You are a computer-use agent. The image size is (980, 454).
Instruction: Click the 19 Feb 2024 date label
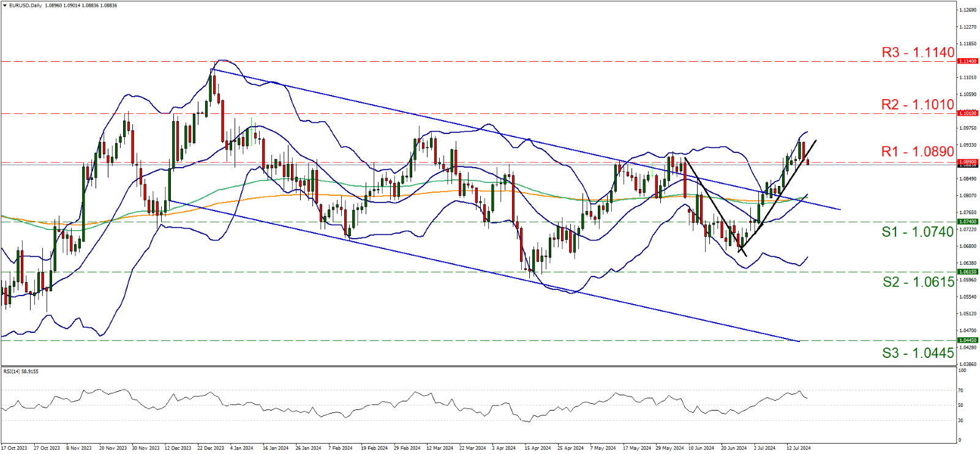[x=374, y=448]
